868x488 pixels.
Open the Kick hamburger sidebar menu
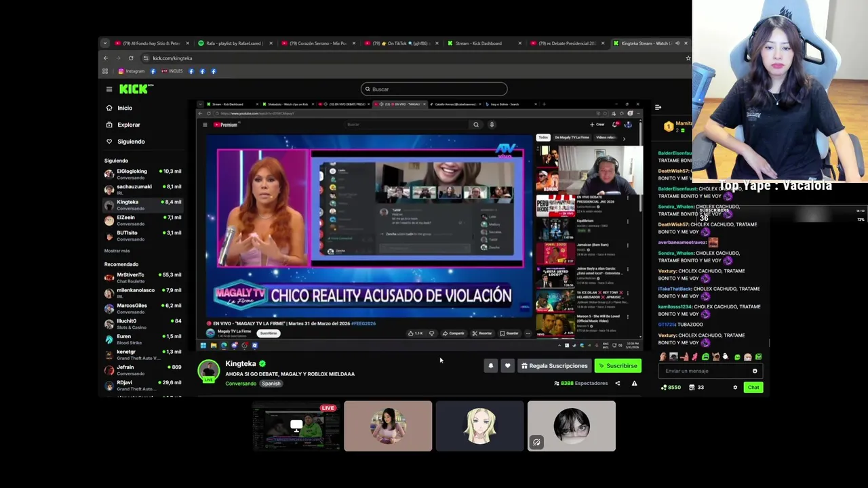(109, 89)
